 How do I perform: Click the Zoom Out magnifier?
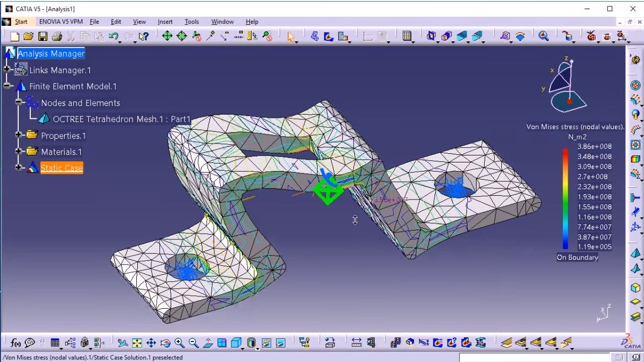point(193,343)
